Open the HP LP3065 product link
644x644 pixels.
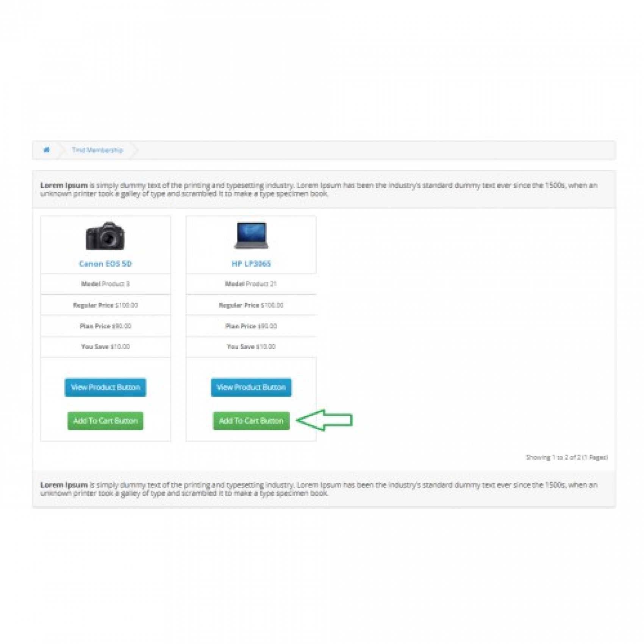251,264
